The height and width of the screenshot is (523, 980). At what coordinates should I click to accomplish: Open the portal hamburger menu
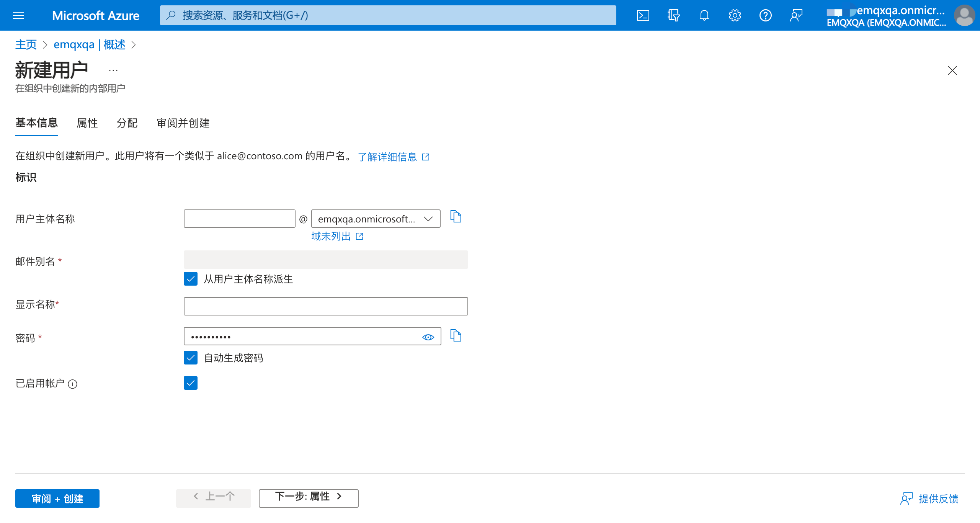18,15
